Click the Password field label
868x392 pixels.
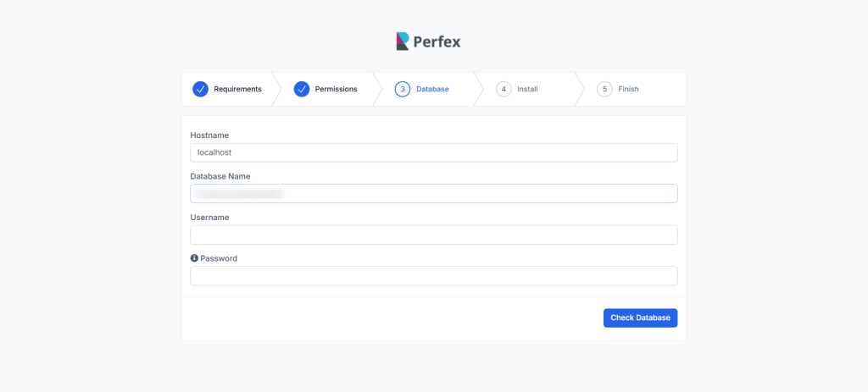tap(219, 258)
